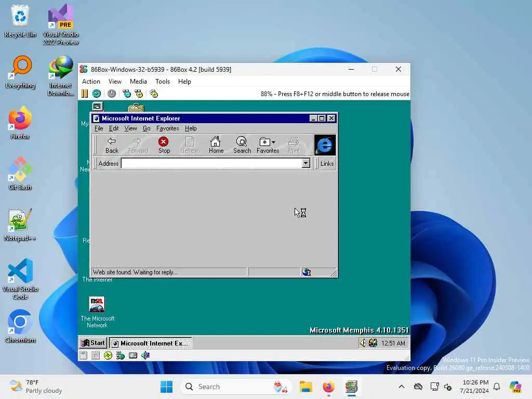Go Home in Internet Explorer toolbar
This screenshot has width=532, height=399.
click(x=216, y=145)
